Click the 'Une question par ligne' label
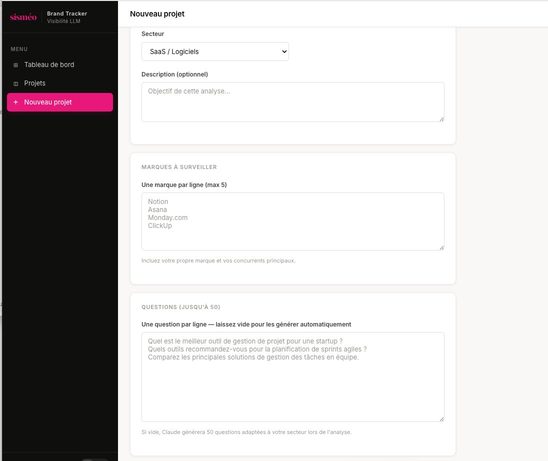Image resolution: width=548 pixels, height=461 pixels. (246, 324)
